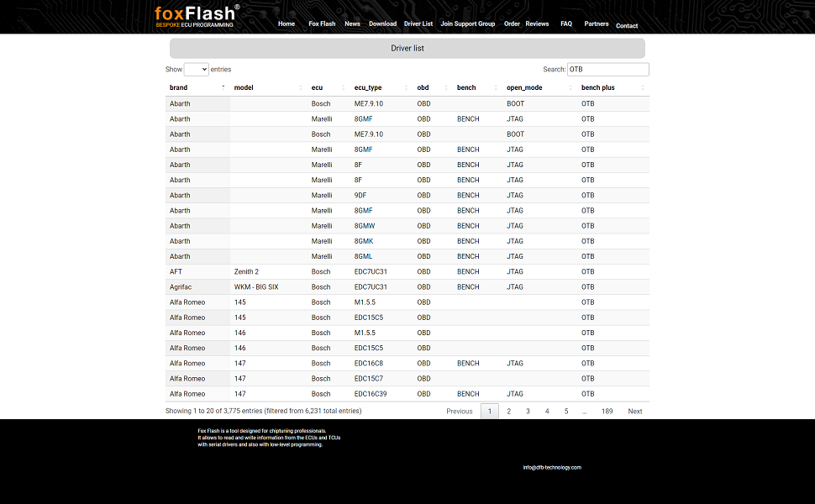Sort table by model column
The image size is (815, 504).
tap(268, 88)
